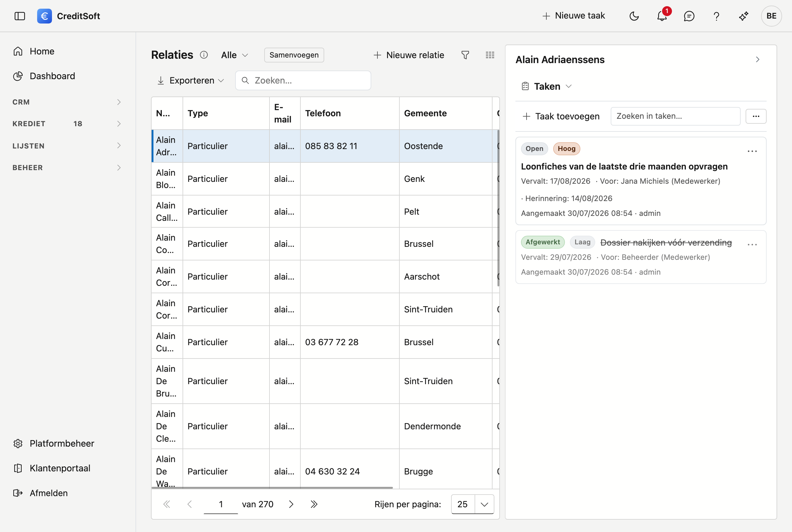The height and width of the screenshot is (532, 792).
Task: Open the rows per page dropdown
Action: (x=472, y=504)
